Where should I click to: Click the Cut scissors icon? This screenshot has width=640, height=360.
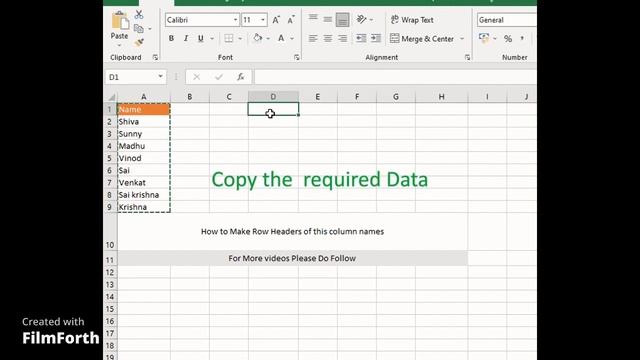[x=139, y=15]
